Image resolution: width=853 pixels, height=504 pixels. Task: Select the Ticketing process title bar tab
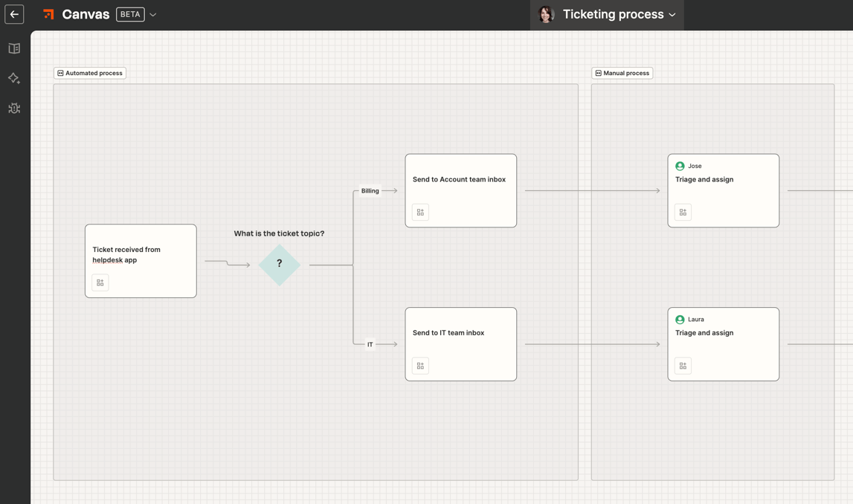614,14
